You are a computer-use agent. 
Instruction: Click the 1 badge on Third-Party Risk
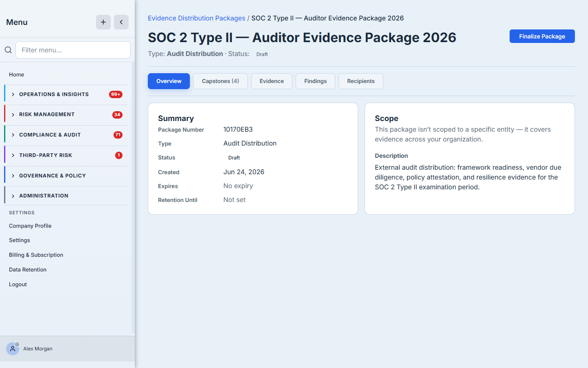coord(119,155)
